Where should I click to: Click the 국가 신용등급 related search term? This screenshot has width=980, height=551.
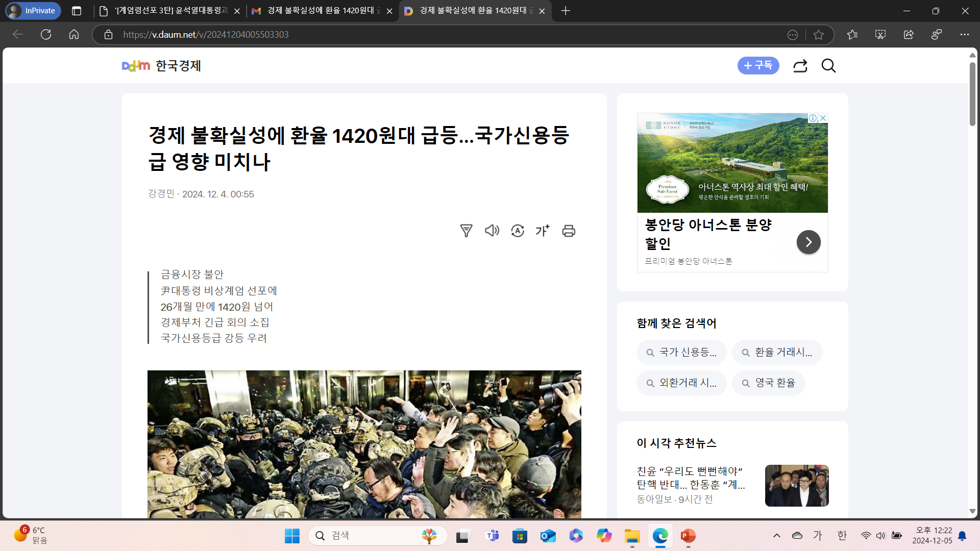pyautogui.click(x=681, y=353)
